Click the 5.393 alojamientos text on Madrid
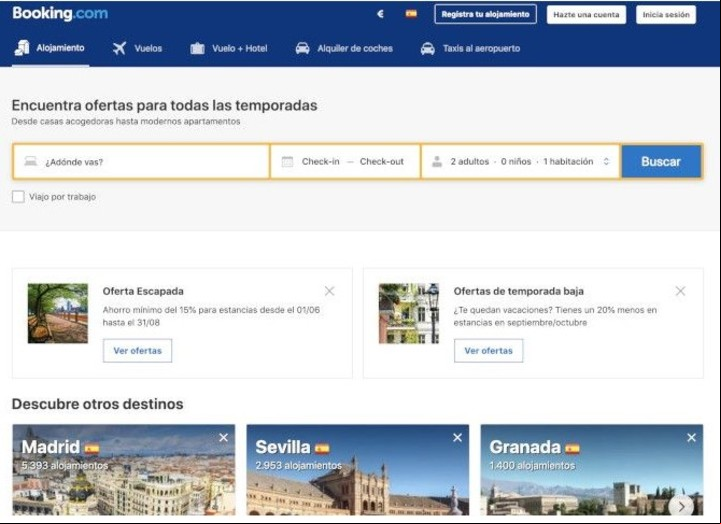Screen dimensions: 721x524 coord(65,465)
